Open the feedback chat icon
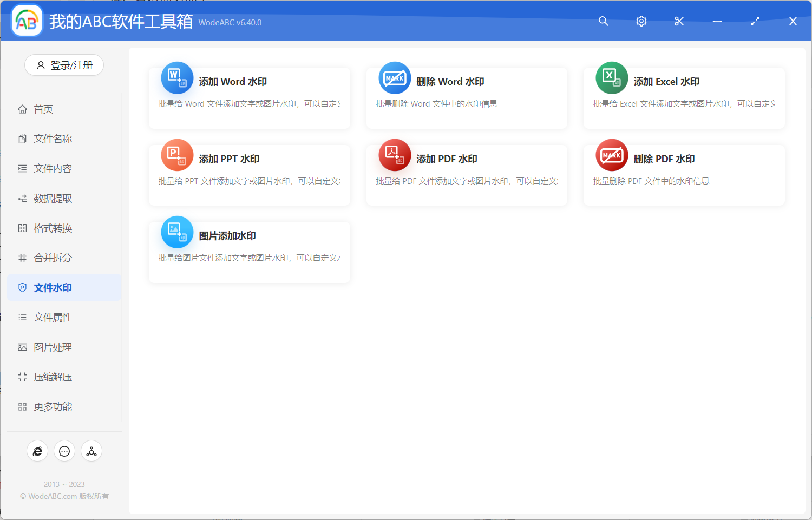 [x=64, y=451]
